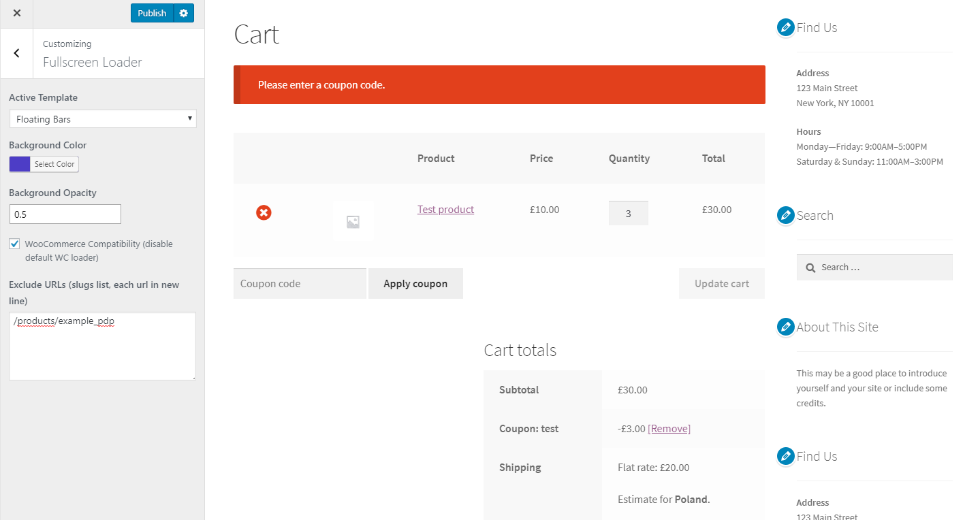This screenshot has width=980, height=520.
Task: Click edit pencil beside About This Site
Action: (786, 327)
